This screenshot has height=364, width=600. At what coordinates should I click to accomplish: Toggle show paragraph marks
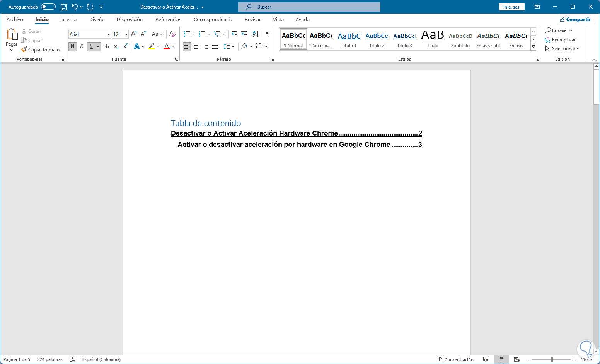[268, 34]
